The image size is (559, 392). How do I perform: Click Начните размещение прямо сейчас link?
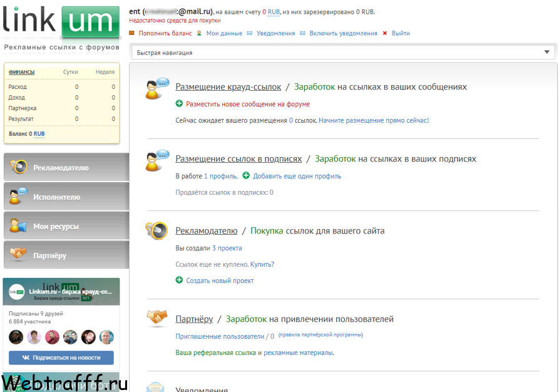374,120
